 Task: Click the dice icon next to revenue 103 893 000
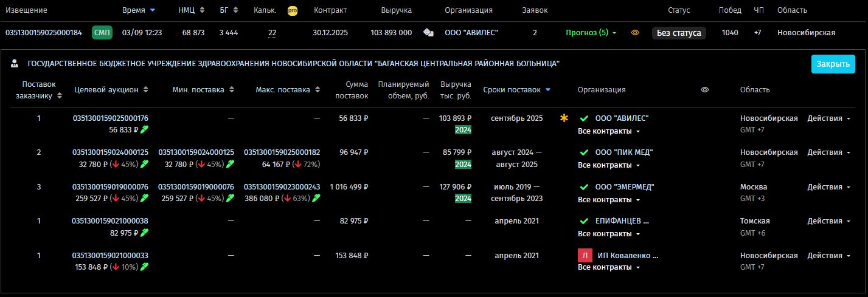tap(428, 33)
